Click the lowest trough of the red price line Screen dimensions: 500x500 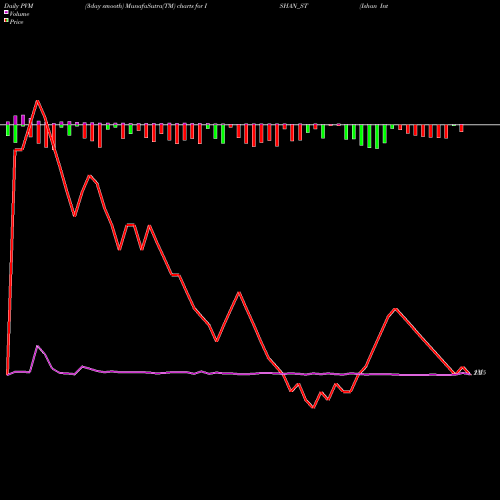[x=313, y=407]
